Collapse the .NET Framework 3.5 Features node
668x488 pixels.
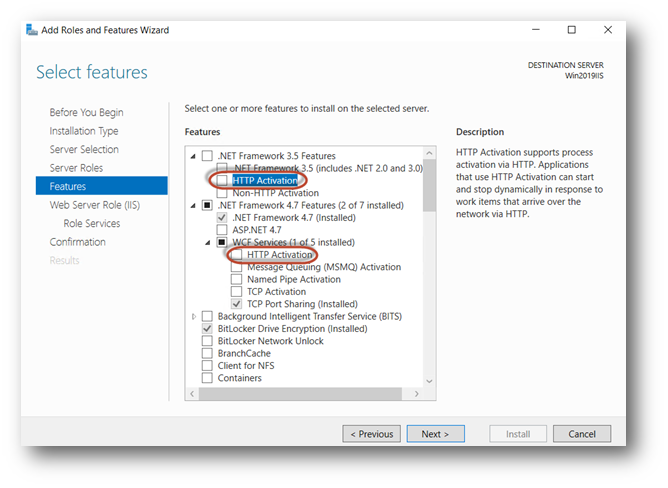193,157
